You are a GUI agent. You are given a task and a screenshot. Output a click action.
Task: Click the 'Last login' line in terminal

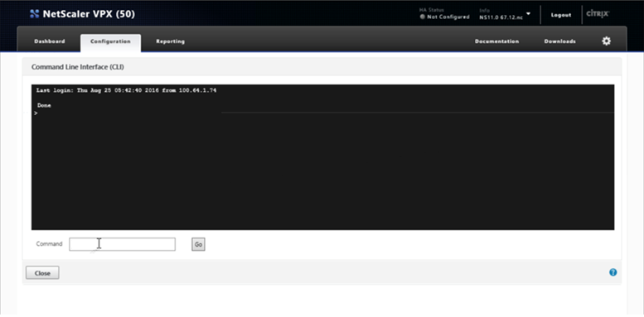(x=127, y=90)
